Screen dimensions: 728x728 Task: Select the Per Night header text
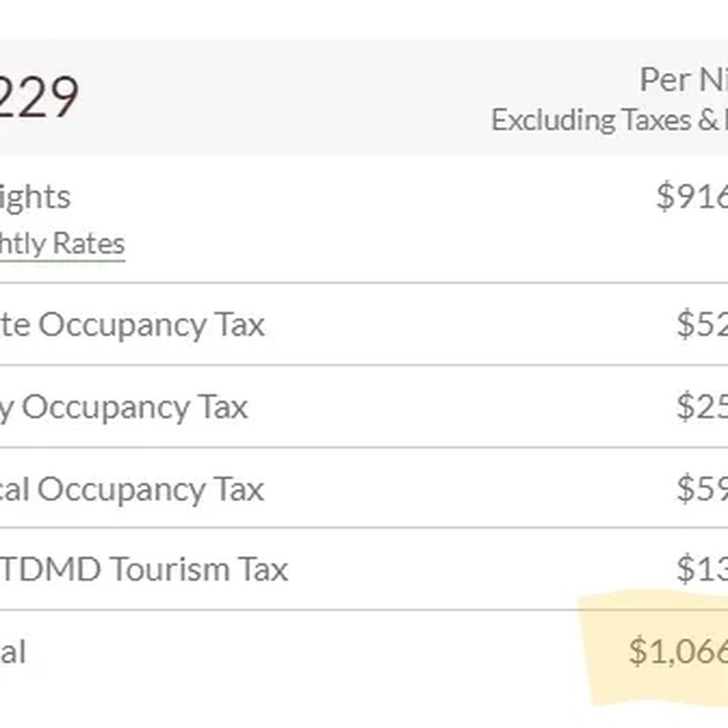pos(683,80)
